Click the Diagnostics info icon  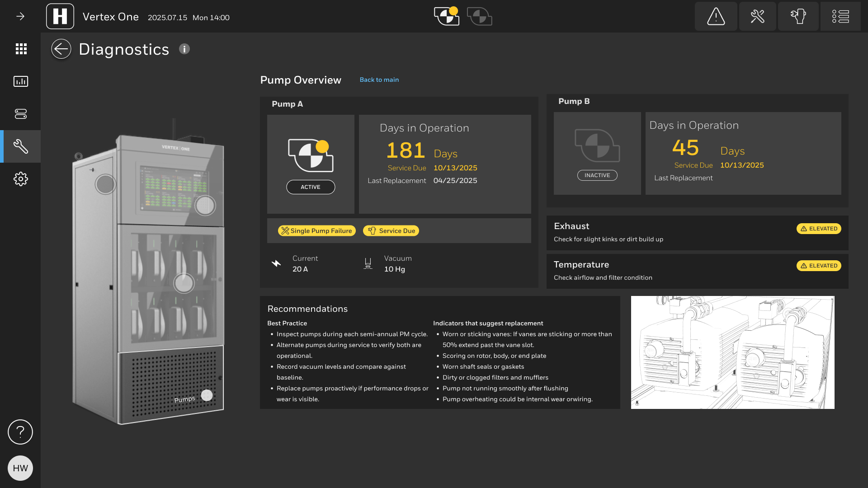184,49
